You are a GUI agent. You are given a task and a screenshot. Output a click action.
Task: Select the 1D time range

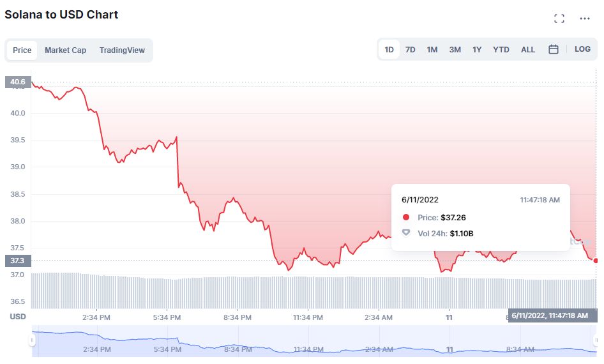click(389, 50)
